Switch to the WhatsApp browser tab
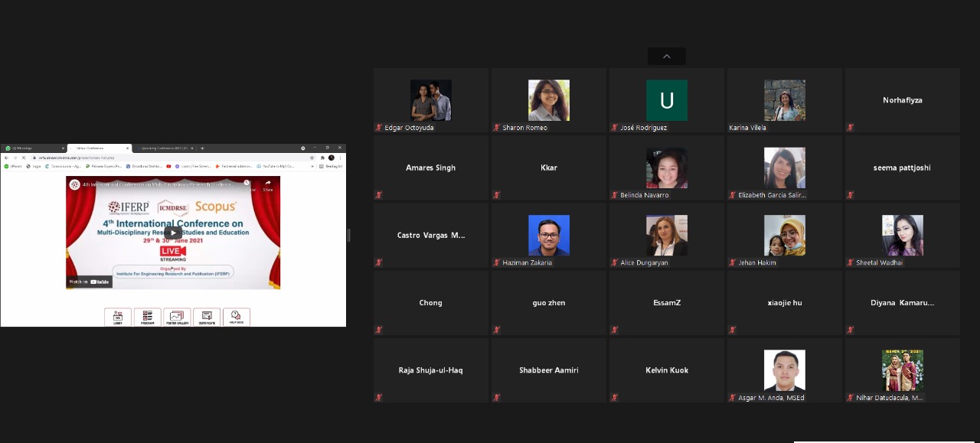The width and height of the screenshot is (980, 443). (34, 148)
